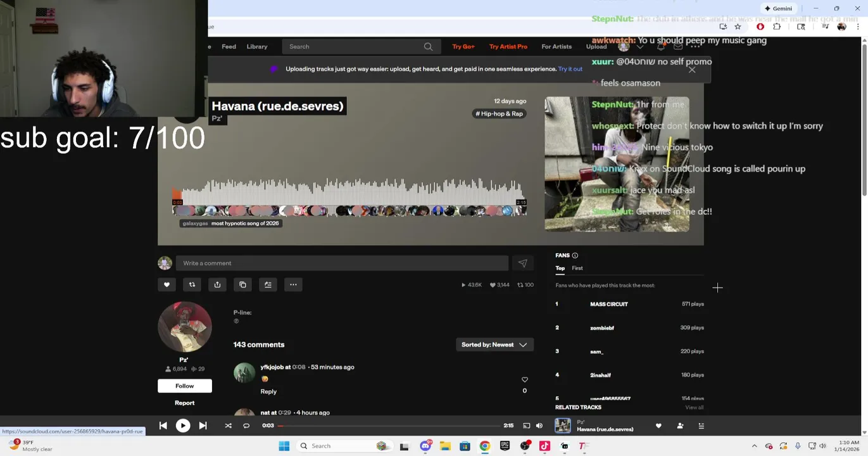Click the search magnifier icon
This screenshot has height=456, width=868.
[428, 46]
